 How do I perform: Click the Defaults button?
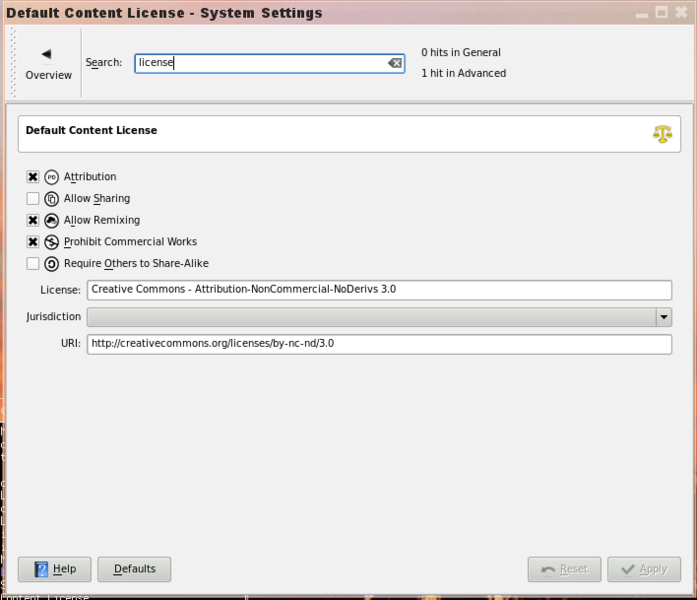click(134, 569)
